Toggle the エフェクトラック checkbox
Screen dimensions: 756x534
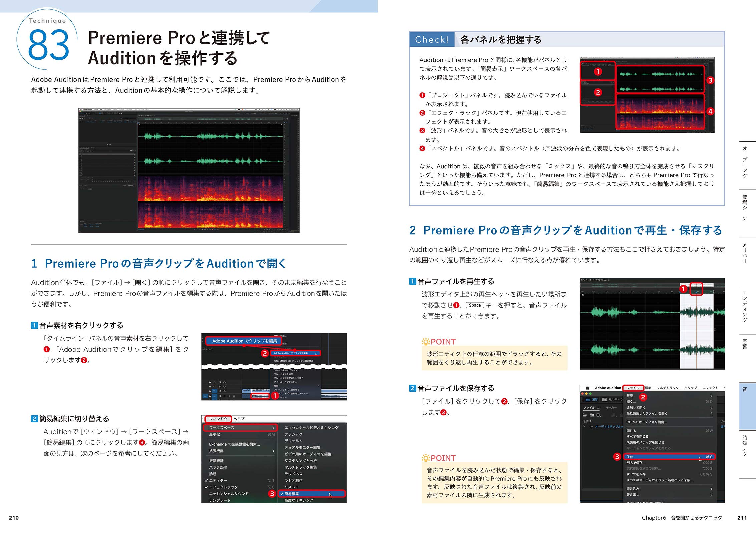click(x=207, y=487)
